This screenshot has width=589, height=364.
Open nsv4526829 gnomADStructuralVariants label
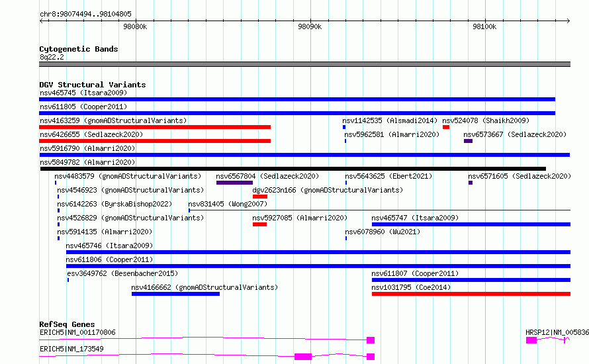point(130,218)
